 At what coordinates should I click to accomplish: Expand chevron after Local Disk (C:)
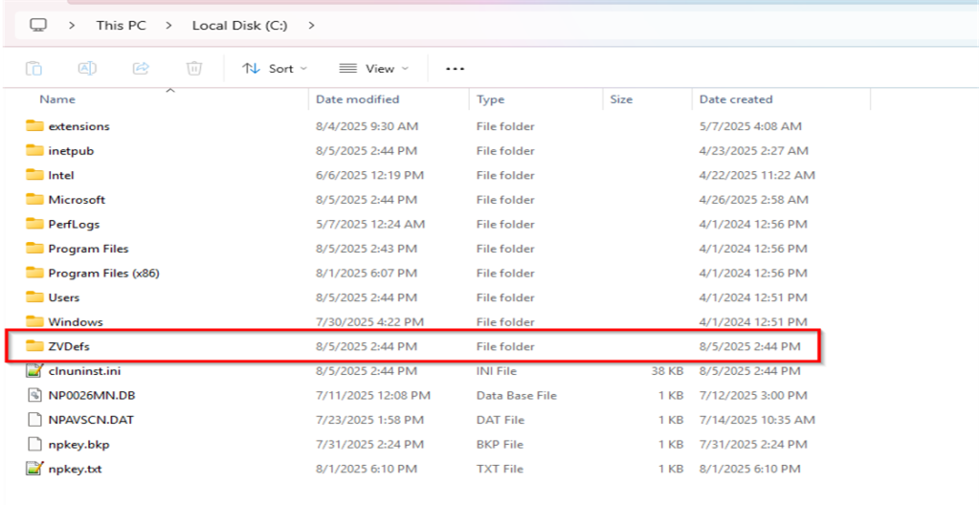pos(312,25)
